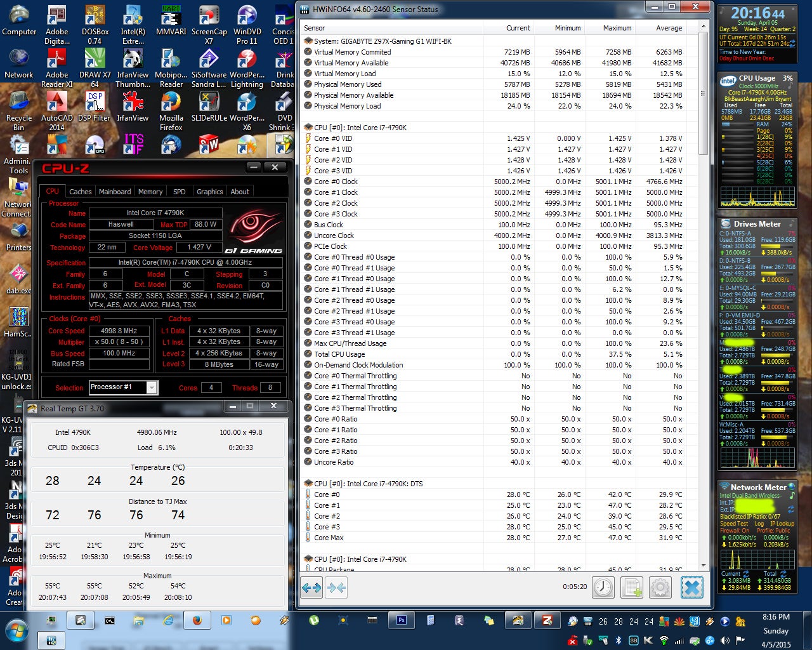Open the AutoCAD 2014 desktop icon
This screenshot has width=812, height=650.
(x=57, y=112)
